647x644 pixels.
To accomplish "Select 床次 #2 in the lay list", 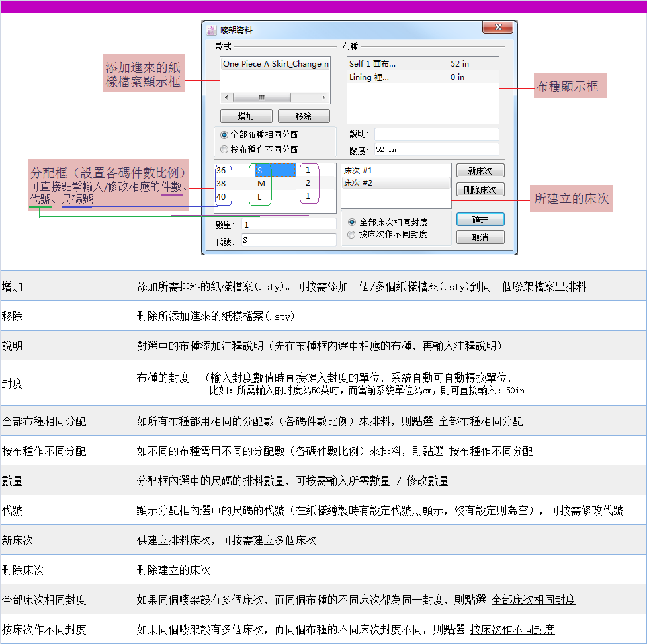I will click(396, 183).
